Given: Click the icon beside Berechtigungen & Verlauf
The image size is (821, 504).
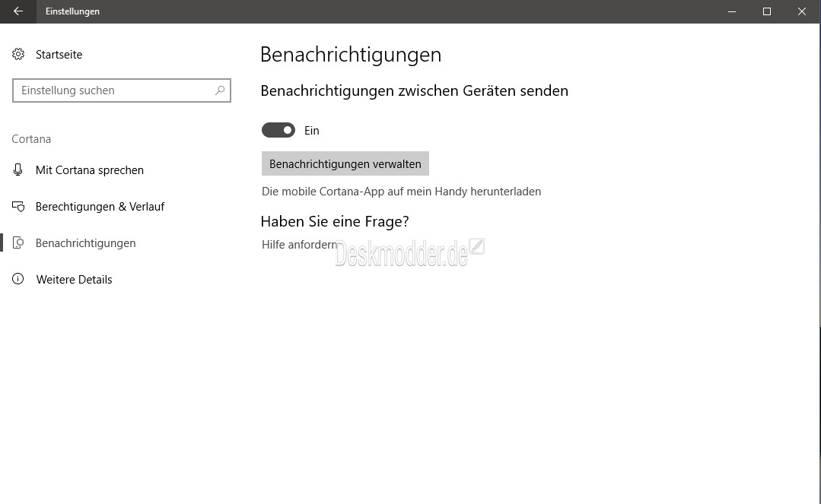Looking at the screenshot, I should click(18, 207).
